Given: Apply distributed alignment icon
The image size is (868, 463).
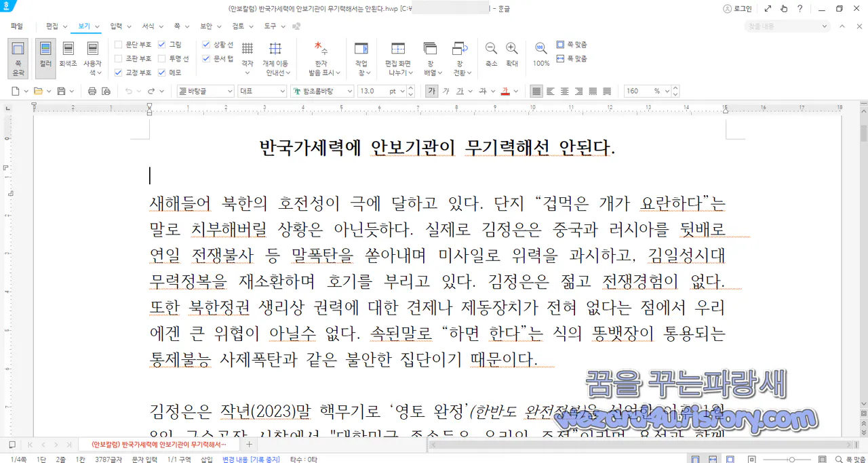Looking at the screenshot, I should [593, 91].
